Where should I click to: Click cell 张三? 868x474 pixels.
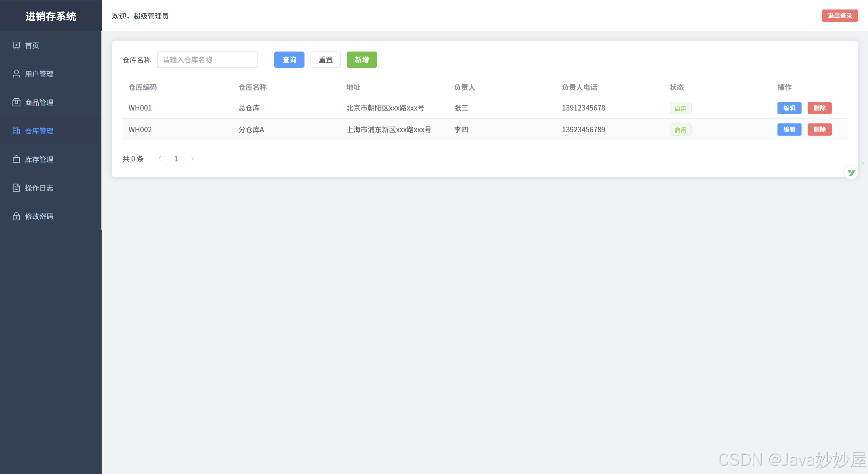coord(461,108)
